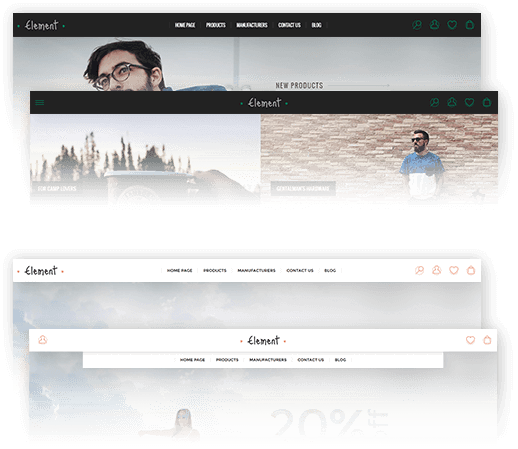Image resolution: width=518 pixels, height=449 pixels.
Task: Click GENTLEMAN'S HARDWARE banner label
Action: [303, 189]
